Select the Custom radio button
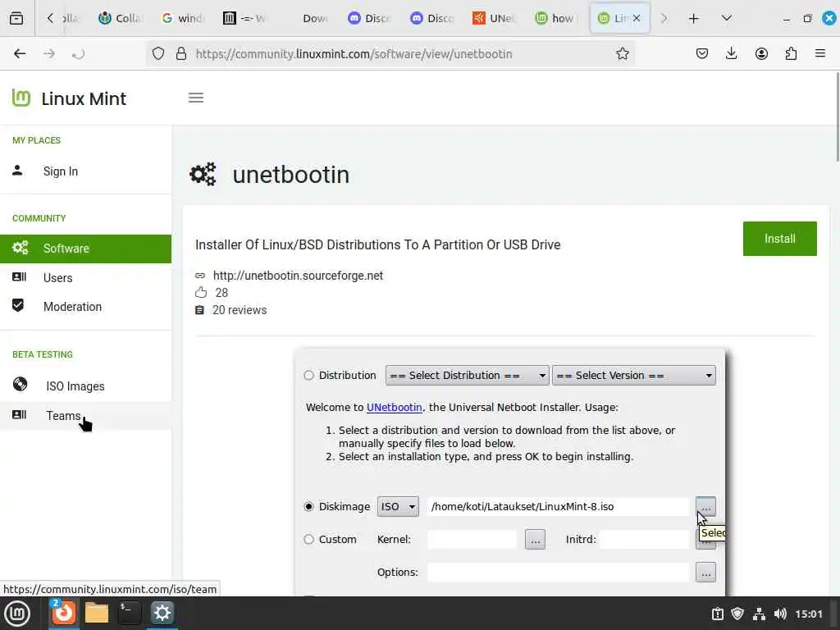The height and width of the screenshot is (630, 840). (x=308, y=539)
